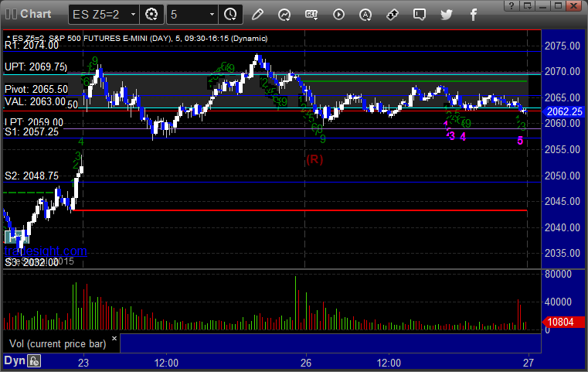Click the GET data icon
Screen dimensions: 588x372
(311, 15)
